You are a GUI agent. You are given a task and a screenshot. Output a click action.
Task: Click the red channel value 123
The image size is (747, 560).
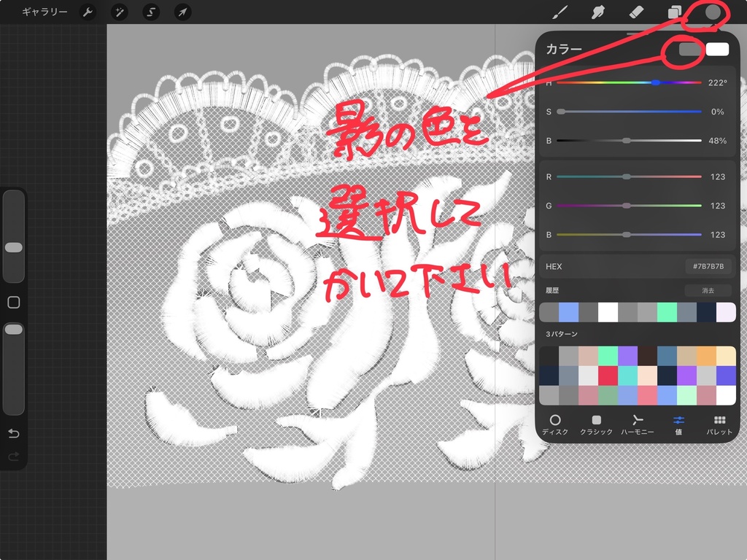click(718, 176)
